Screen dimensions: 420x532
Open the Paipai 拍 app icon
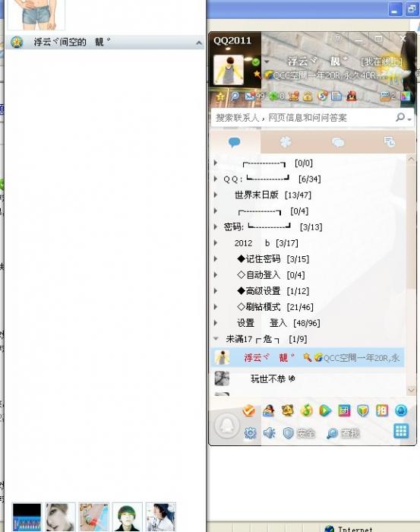(382, 411)
